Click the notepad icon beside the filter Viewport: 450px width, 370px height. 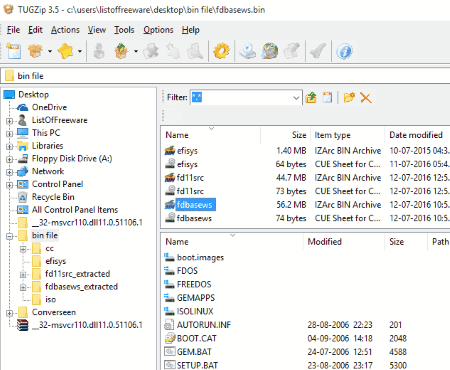pyautogui.click(x=327, y=98)
